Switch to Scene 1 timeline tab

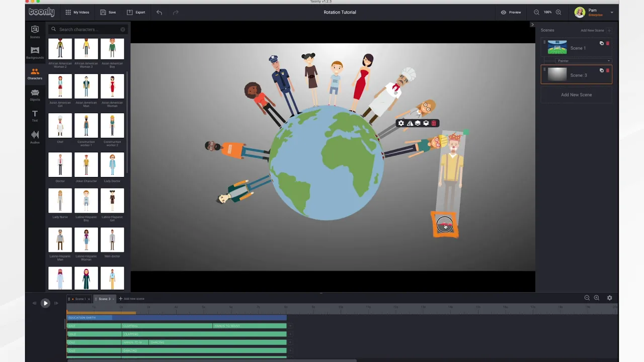79,299
